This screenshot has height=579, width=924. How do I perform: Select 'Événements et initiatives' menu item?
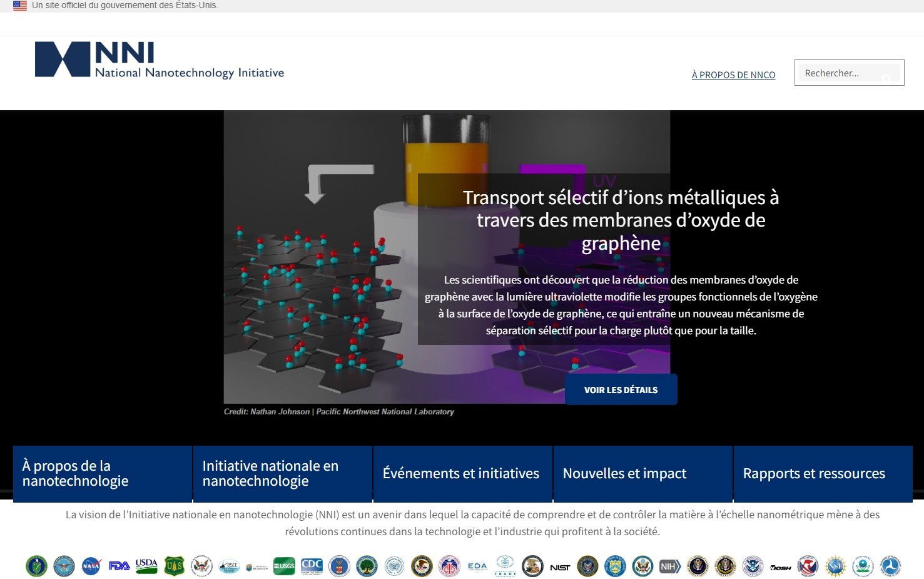(x=462, y=473)
